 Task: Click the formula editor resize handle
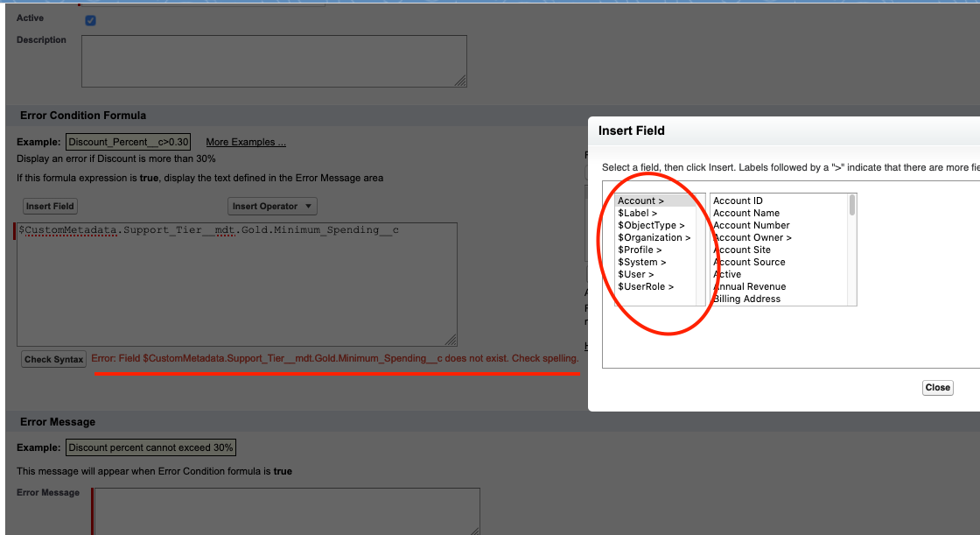(x=451, y=340)
